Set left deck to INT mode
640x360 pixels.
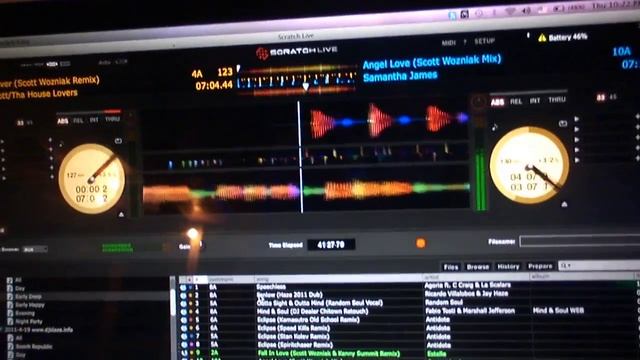(x=94, y=120)
